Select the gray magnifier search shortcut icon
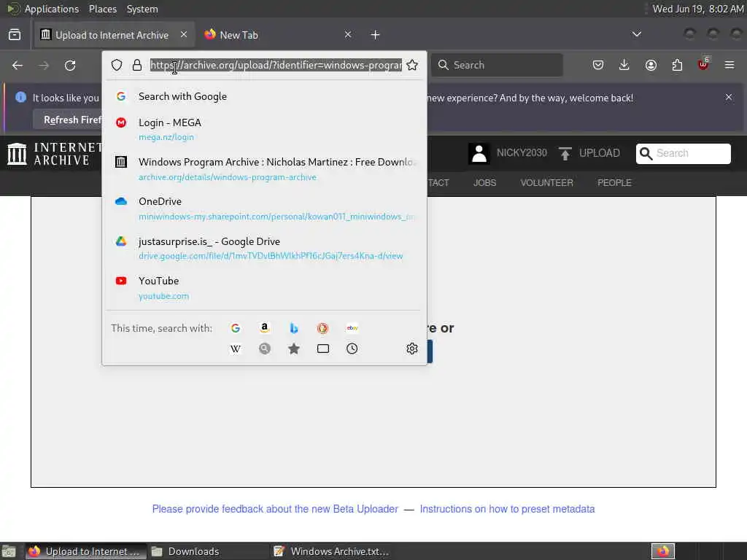Image resolution: width=747 pixels, height=560 pixels. pos(264,349)
